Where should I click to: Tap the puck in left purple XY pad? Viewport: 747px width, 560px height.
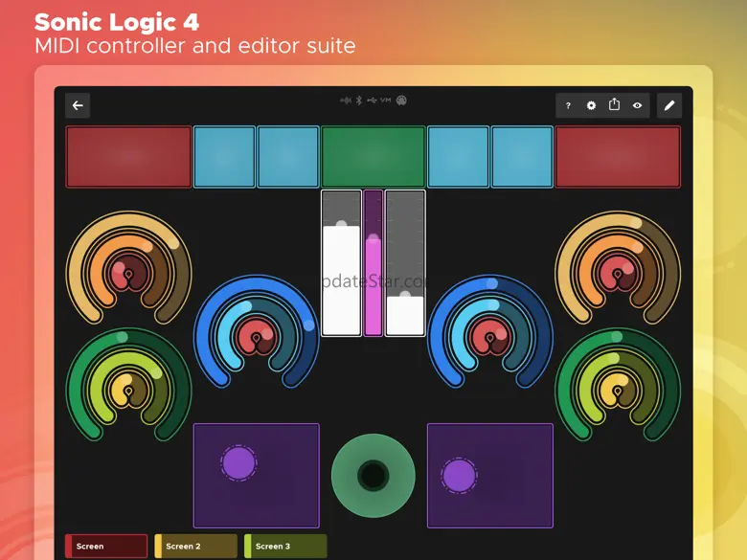tap(239, 462)
